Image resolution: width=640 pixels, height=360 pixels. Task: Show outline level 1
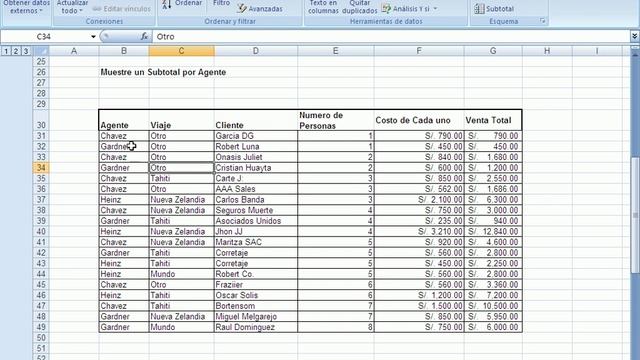(x=6, y=51)
